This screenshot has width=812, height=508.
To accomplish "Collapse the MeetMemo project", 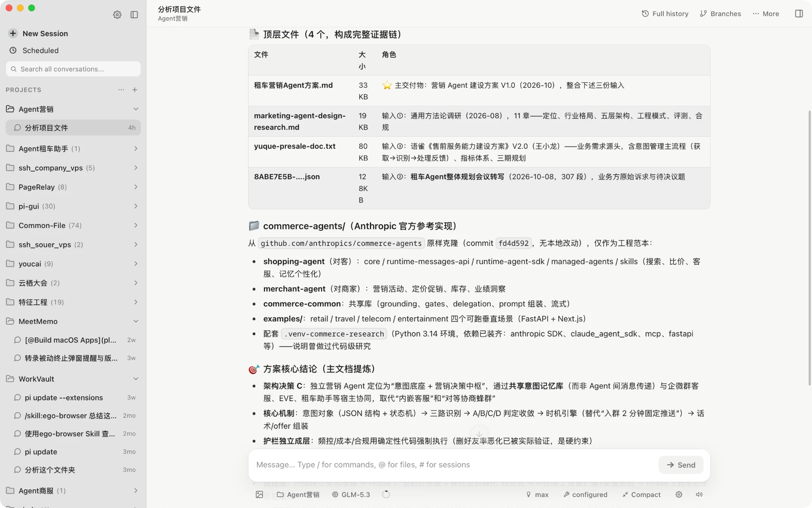I will coord(136,321).
